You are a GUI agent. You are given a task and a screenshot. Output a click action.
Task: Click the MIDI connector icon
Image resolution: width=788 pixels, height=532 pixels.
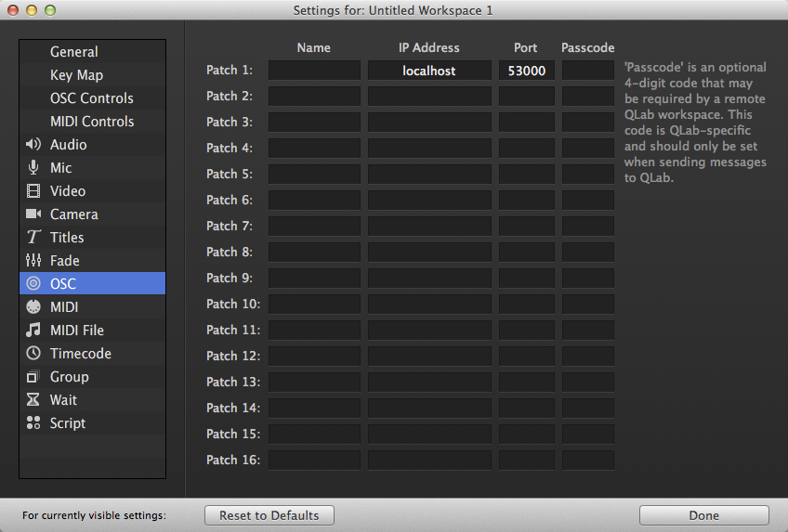pos(33,307)
